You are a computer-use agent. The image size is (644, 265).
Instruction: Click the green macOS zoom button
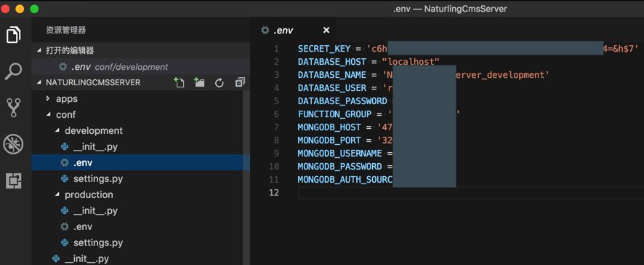34,9
